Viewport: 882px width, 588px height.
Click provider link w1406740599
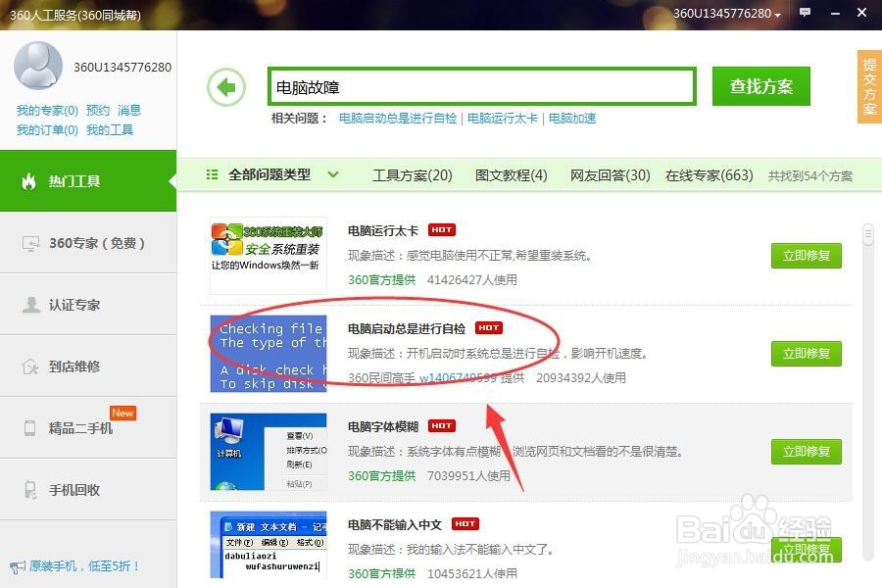458,377
